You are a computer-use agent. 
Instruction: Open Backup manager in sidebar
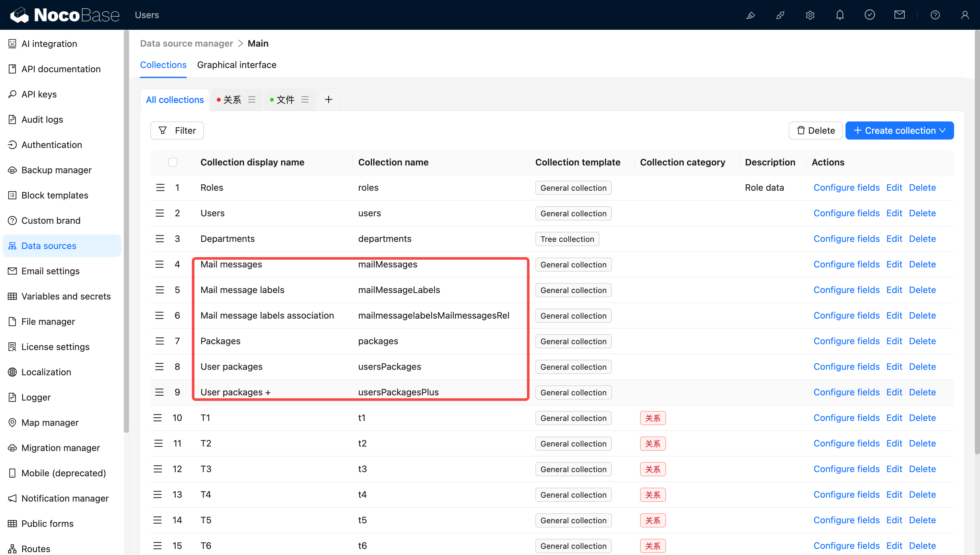(x=56, y=170)
